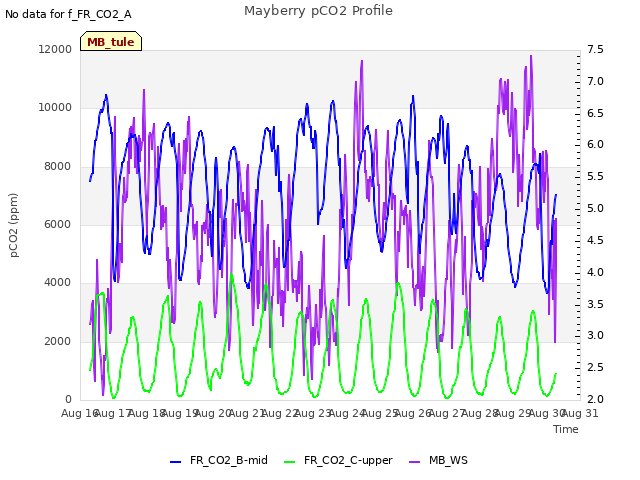Click the 6.5 right-axis tick label
Viewport: 640px width, 480px height.
point(596,113)
